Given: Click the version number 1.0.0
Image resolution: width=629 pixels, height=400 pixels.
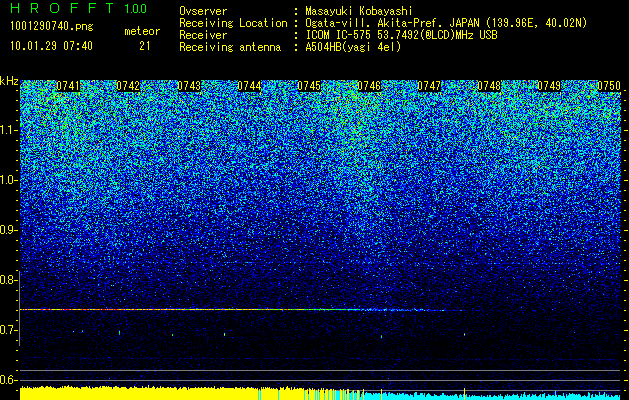Looking at the screenshot, I should pos(136,9).
